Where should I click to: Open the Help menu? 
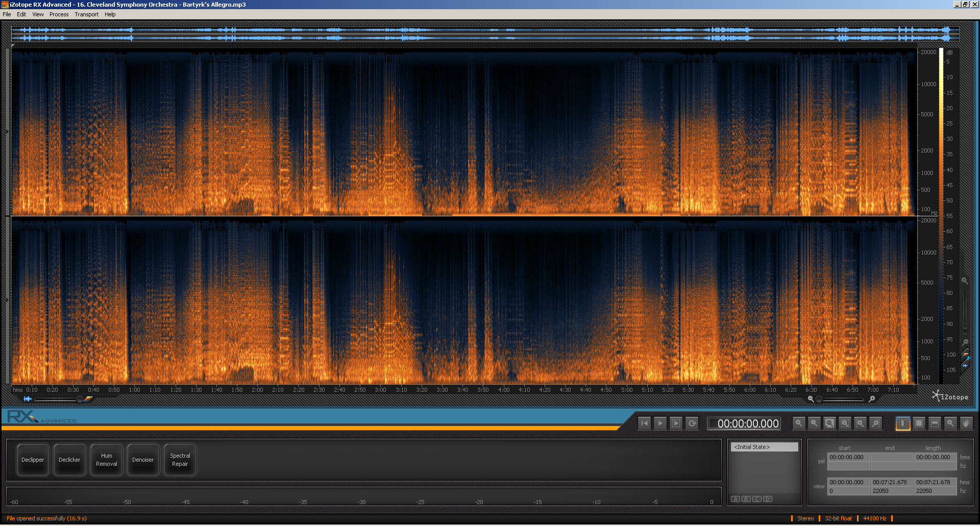point(110,14)
